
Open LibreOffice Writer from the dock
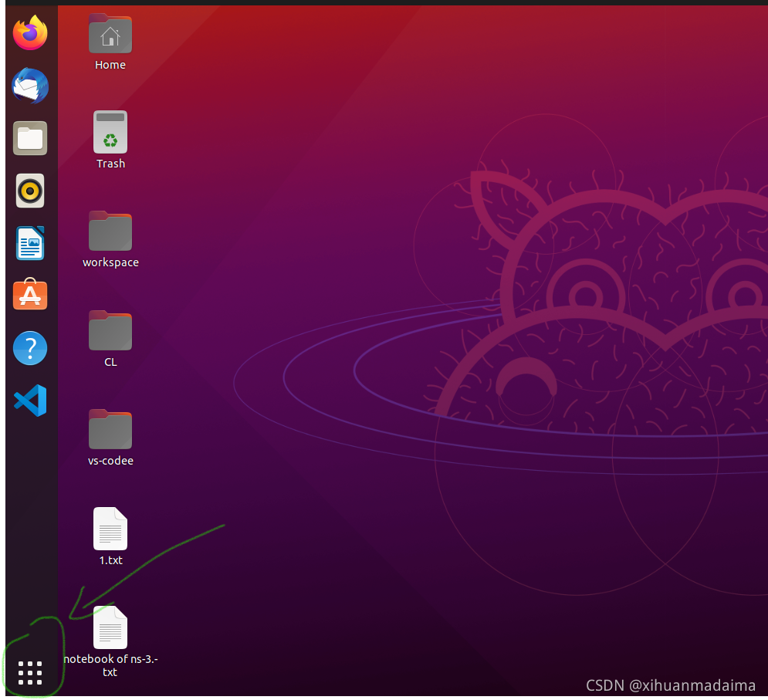point(30,243)
